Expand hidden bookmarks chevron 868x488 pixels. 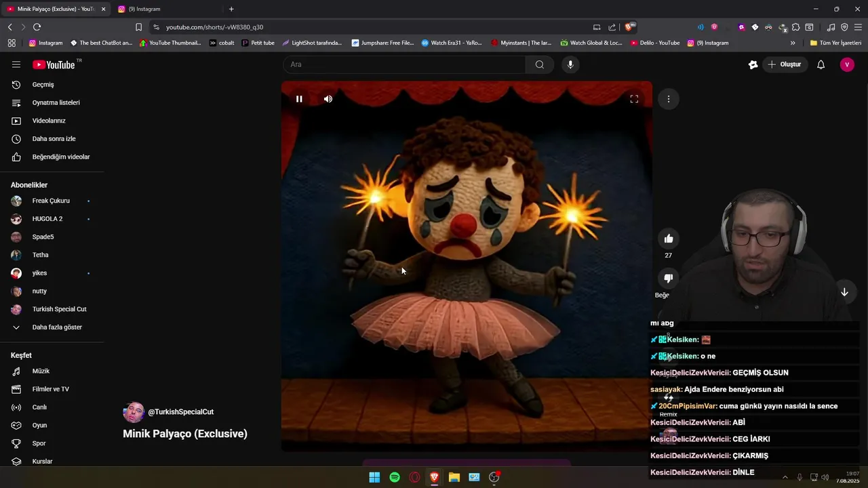[793, 43]
